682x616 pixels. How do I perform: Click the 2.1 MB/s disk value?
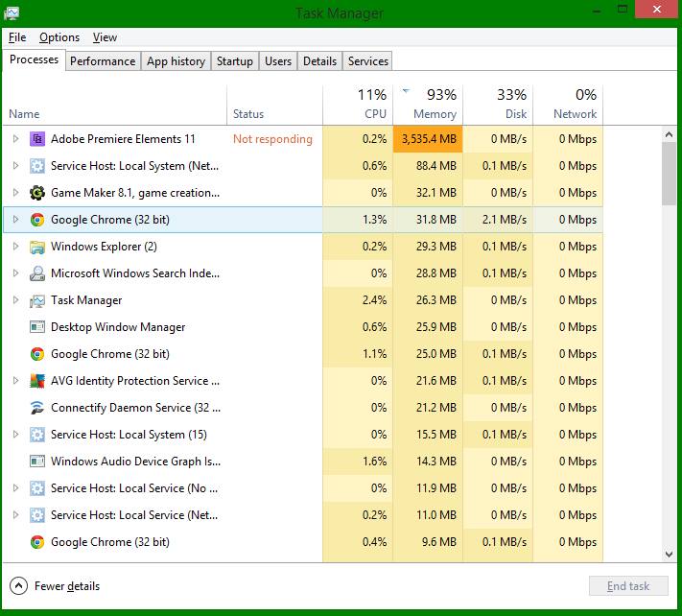point(505,220)
